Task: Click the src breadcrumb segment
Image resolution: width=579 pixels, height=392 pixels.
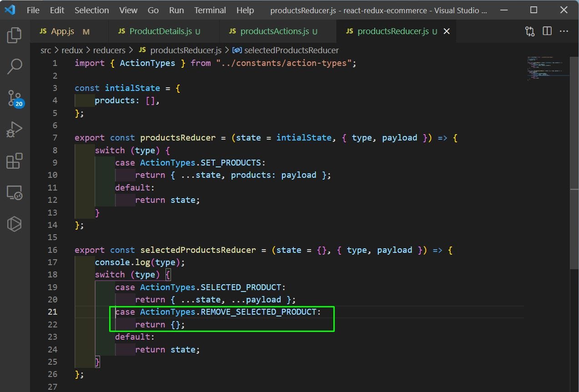Action: [46, 50]
